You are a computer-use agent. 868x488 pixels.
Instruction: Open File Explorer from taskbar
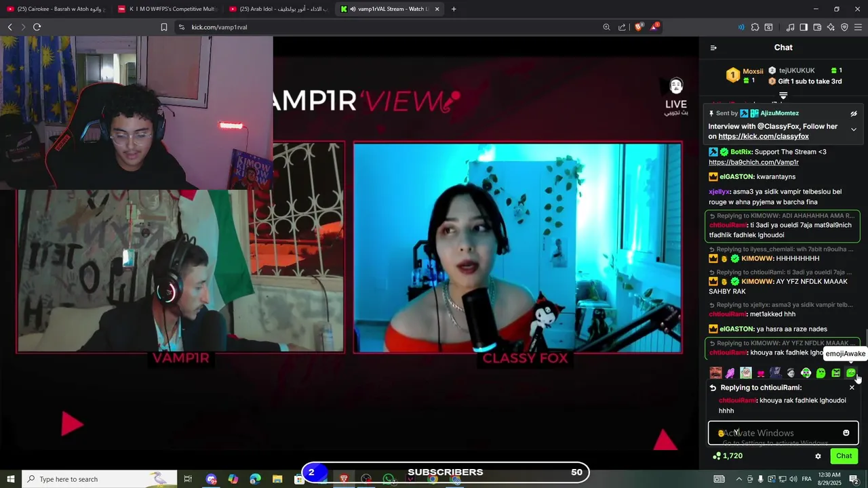(277, 479)
